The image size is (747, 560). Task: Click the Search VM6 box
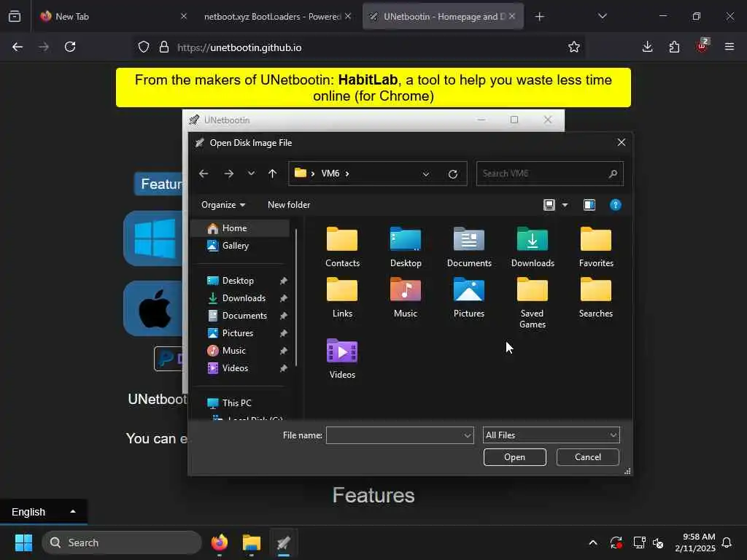(550, 174)
